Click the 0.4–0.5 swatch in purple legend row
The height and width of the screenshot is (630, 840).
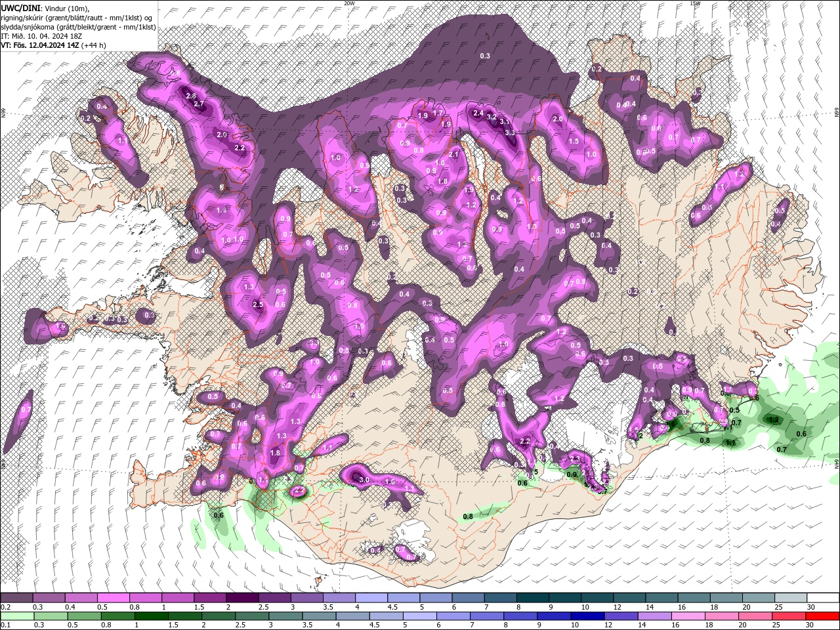tap(81, 598)
